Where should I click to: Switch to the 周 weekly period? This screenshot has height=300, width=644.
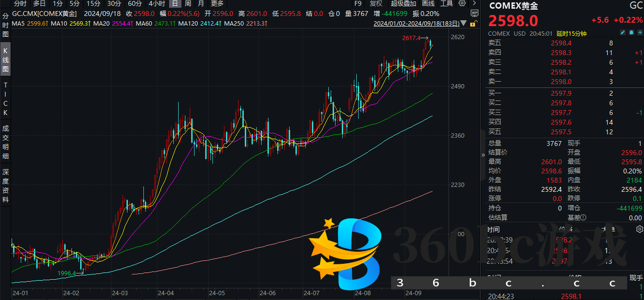pyautogui.click(x=187, y=3)
